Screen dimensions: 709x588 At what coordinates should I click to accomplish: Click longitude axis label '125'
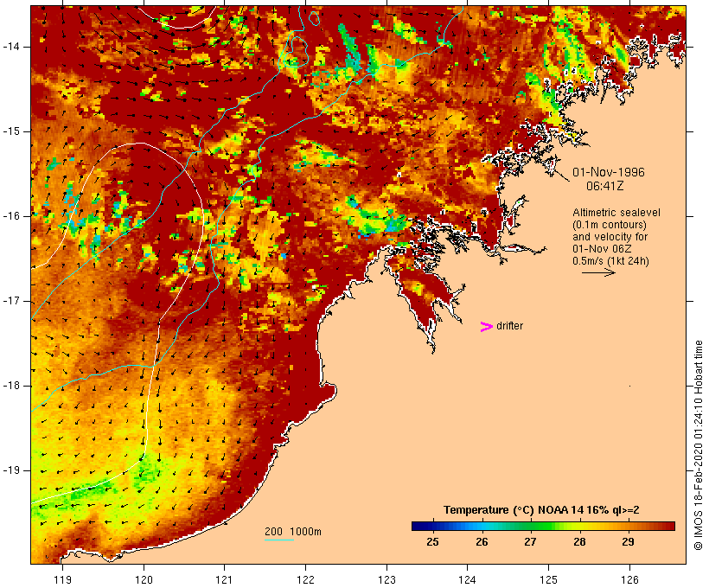pos(548,579)
